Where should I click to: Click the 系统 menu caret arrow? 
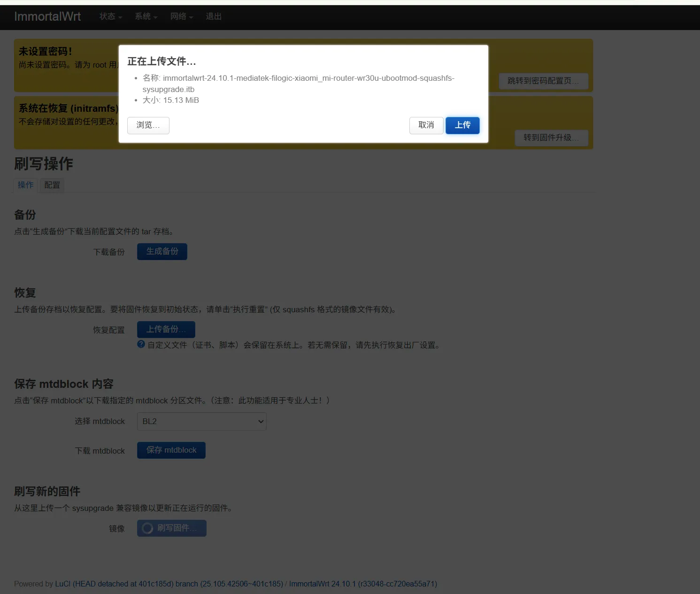[x=155, y=17]
